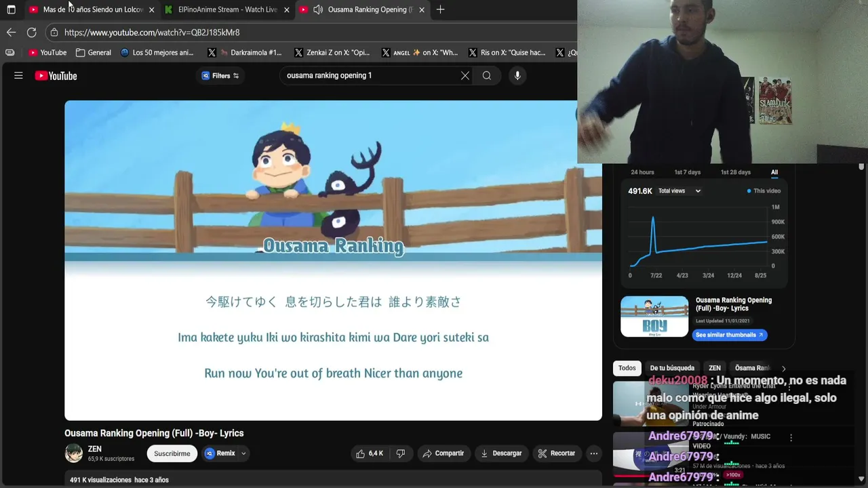Clear the search box with the X icon
Viewport: 868px width, 488px height.
point(465,75)
